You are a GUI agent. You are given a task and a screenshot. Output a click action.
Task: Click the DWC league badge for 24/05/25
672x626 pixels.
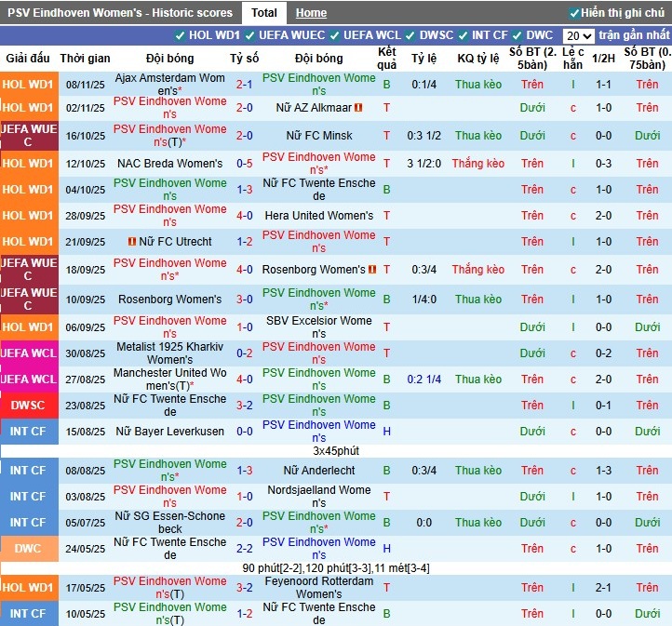[x=28, y=549]
